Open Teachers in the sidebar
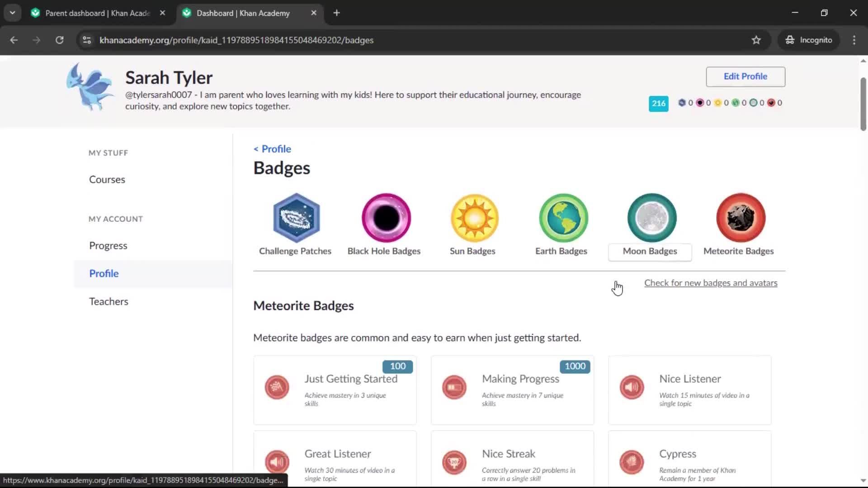The image size is (868, 488). pyautogui.click(x=108, y=301)
